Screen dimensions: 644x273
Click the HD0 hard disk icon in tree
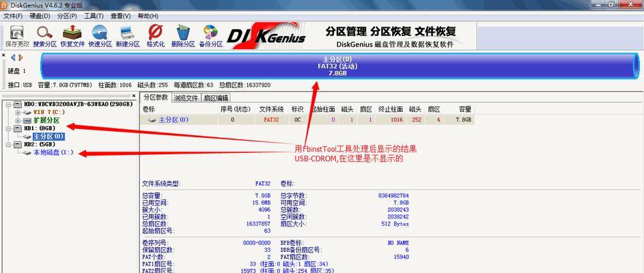point(18,104)
